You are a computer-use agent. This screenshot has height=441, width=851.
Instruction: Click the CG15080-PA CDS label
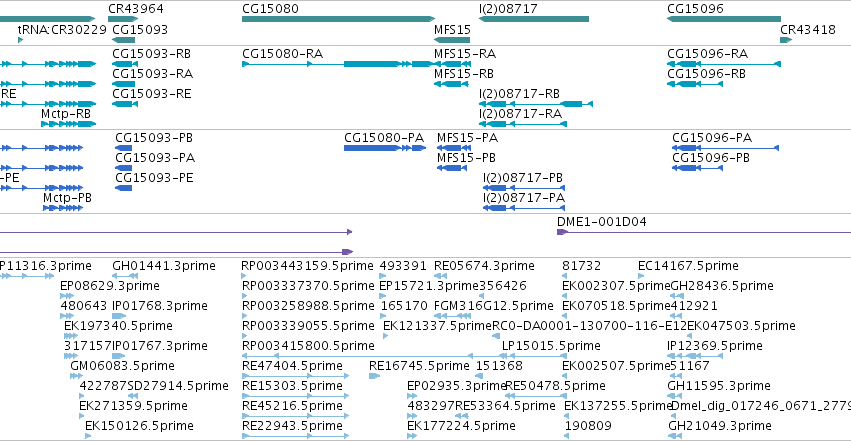(x=384, y=138)
